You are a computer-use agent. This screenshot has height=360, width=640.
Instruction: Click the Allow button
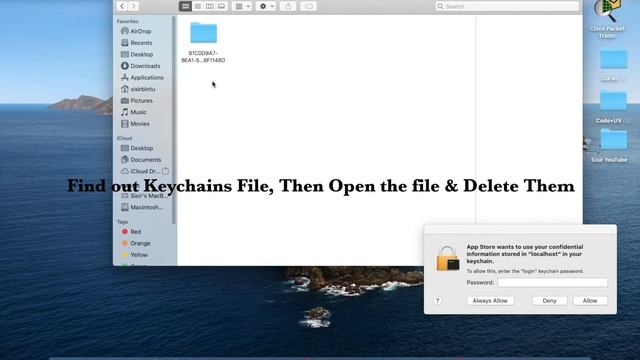click(x=590, y=301)
